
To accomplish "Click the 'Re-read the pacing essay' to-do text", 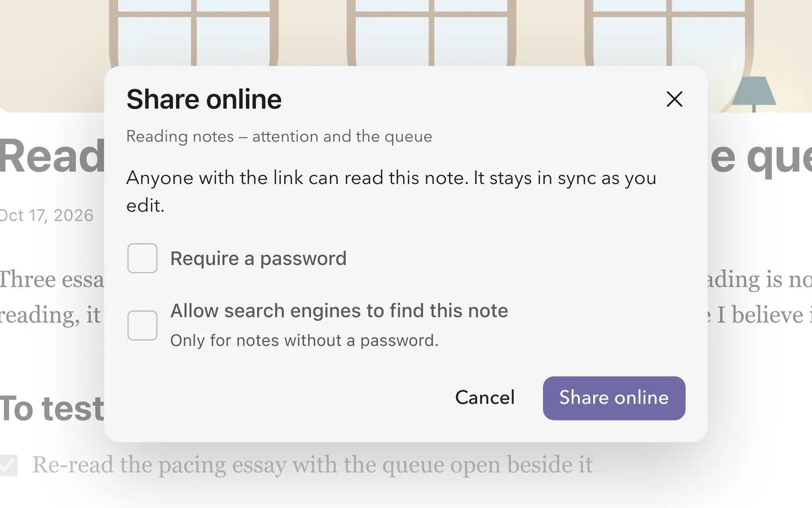I will click(312, 465).
